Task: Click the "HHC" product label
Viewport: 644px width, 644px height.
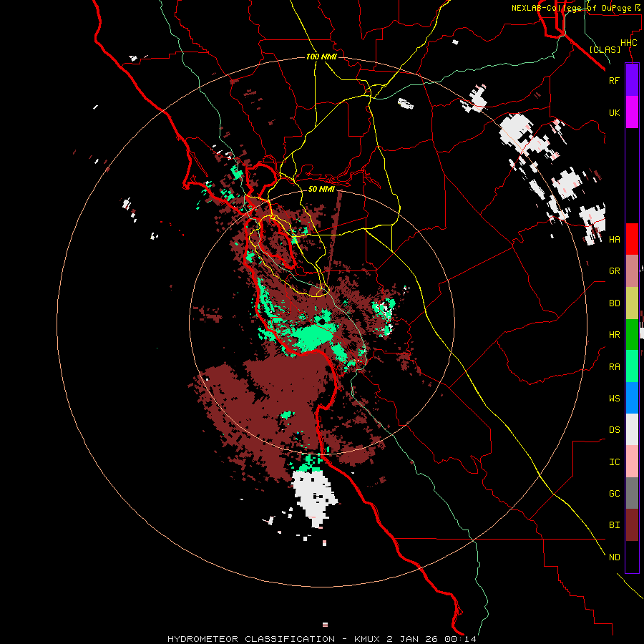Action: coord(629,43)
